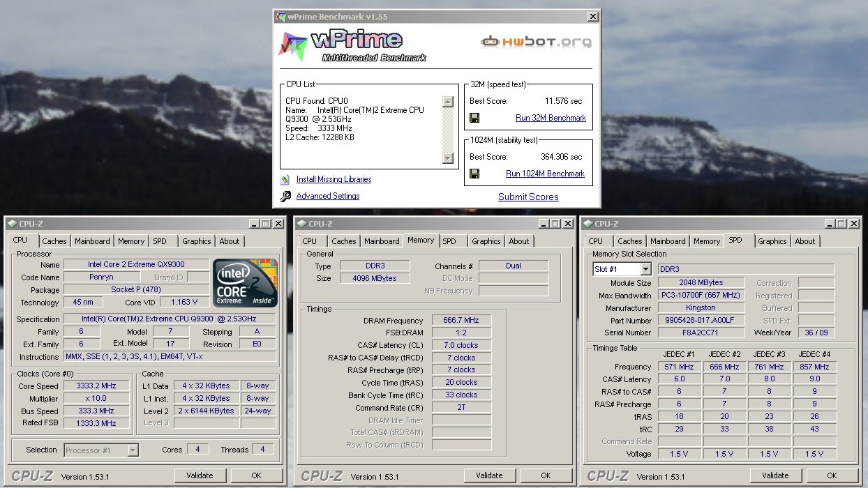Click the floppy save icon beside 1024M score
The height and width of the screenshot is (488, 868).
(x=474, y=174)
